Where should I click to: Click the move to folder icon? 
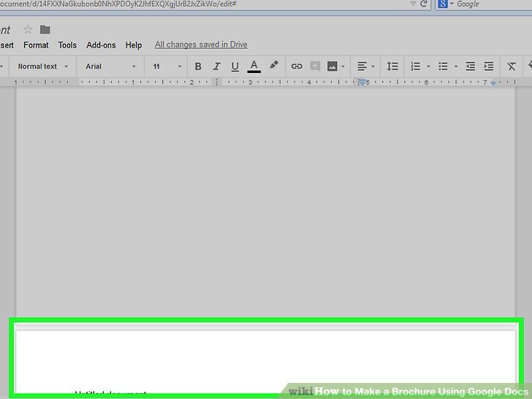coord(45,29)
